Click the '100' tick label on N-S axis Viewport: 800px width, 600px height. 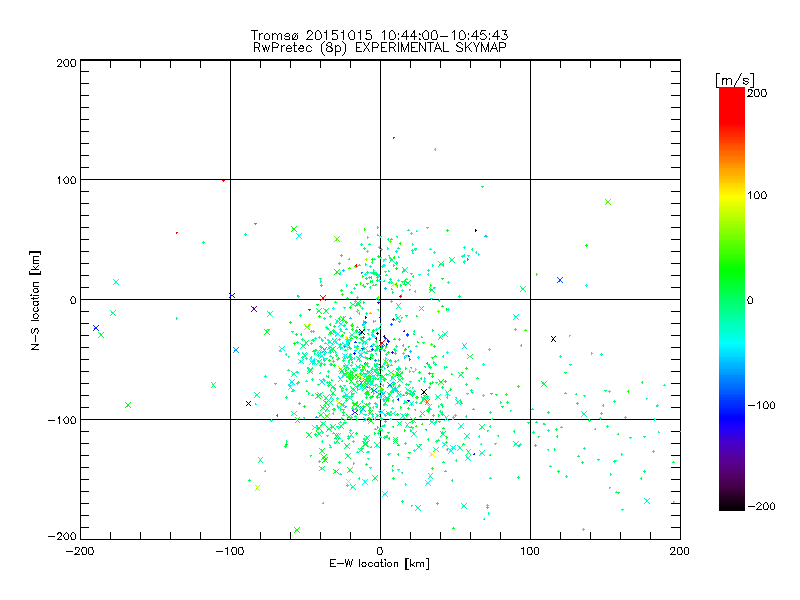67,180
